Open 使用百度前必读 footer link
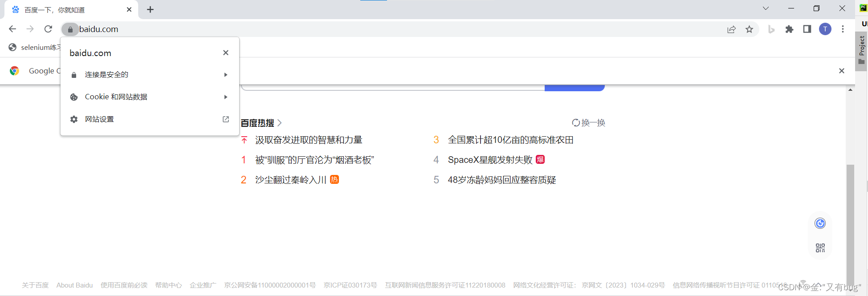 pyautogui.click(x=124, y=285)
